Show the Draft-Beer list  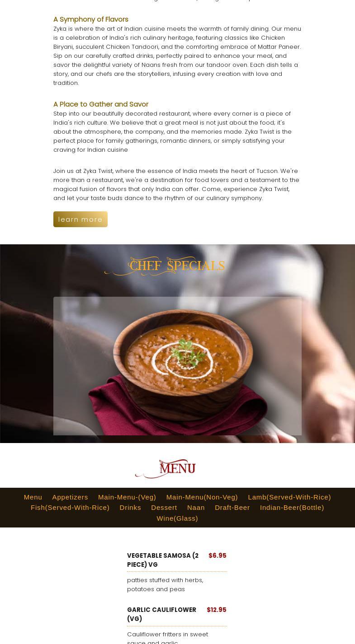pyautogui.click(x=232, y=508)
